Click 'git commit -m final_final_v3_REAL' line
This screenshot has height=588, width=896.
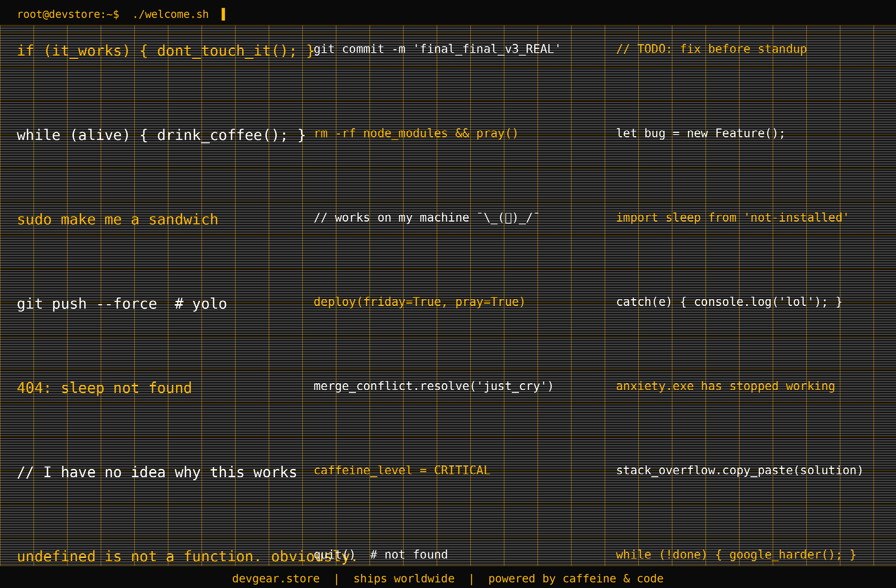437,49
